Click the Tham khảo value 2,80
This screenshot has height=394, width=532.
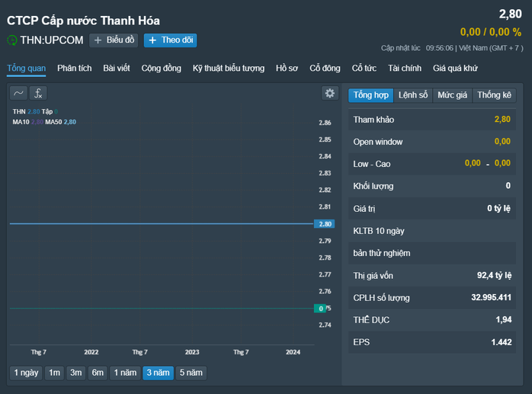(502, 120)
